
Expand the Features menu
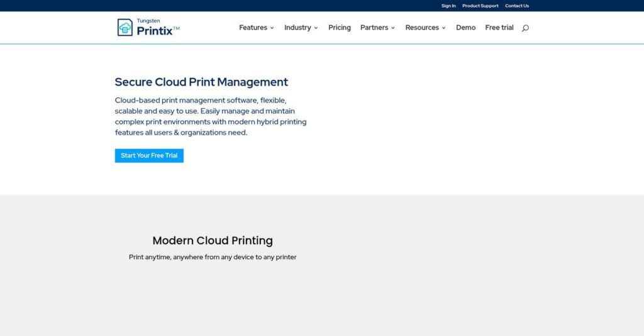[x=257, y=28]
